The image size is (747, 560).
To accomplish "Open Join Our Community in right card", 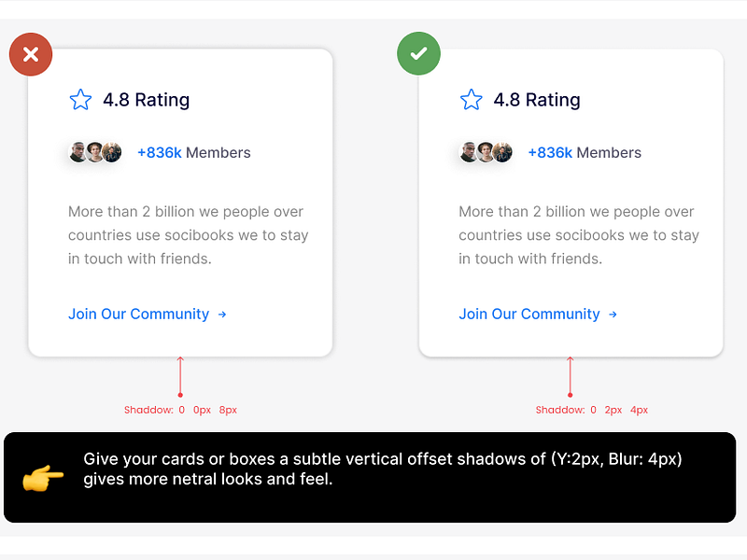I will coord(529,315).
